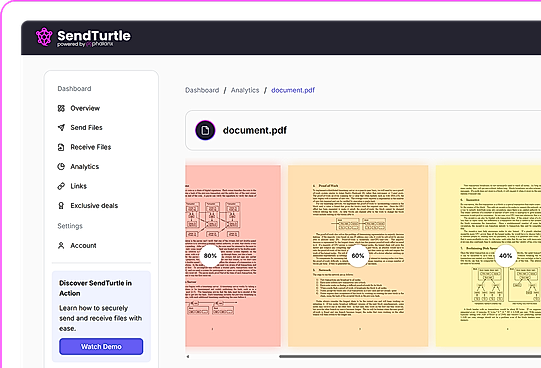This screenshot has height=368, width=541.
Task: Click the 40% view badge
Action: [505, 256]
